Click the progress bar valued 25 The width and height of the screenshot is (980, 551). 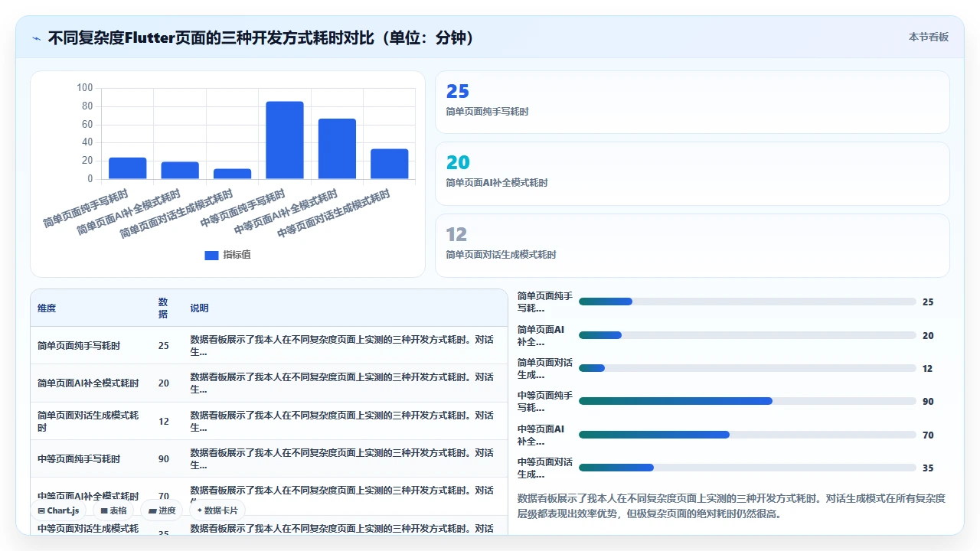[x=747, y=302]
